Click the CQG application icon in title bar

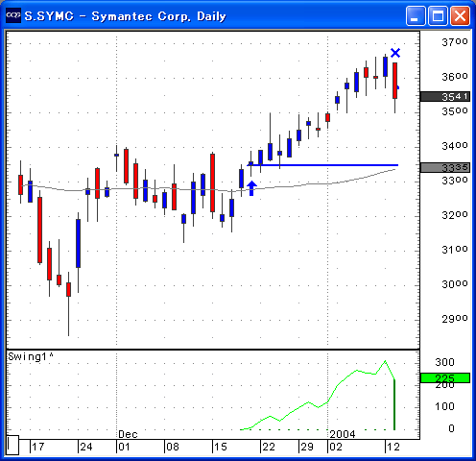tap(13, 15)
